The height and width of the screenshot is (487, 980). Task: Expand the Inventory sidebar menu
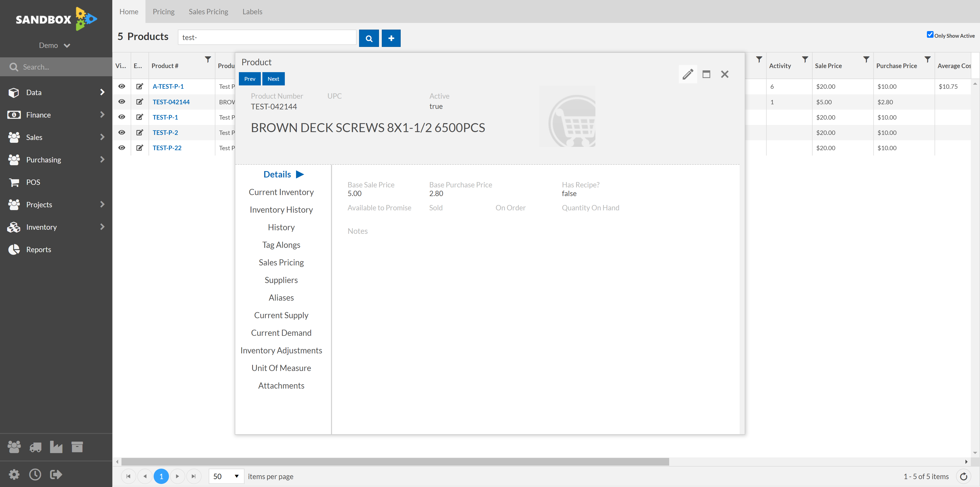pos(56,227)
